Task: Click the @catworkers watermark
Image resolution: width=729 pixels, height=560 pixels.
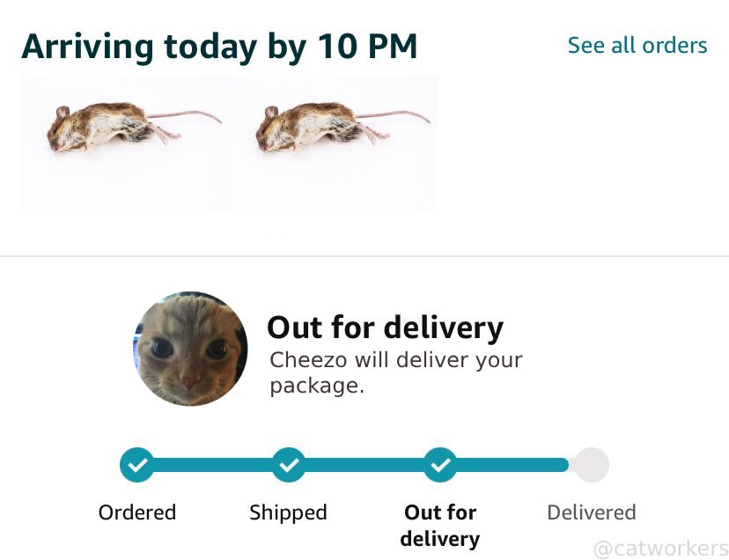Action: click(660, 549)
